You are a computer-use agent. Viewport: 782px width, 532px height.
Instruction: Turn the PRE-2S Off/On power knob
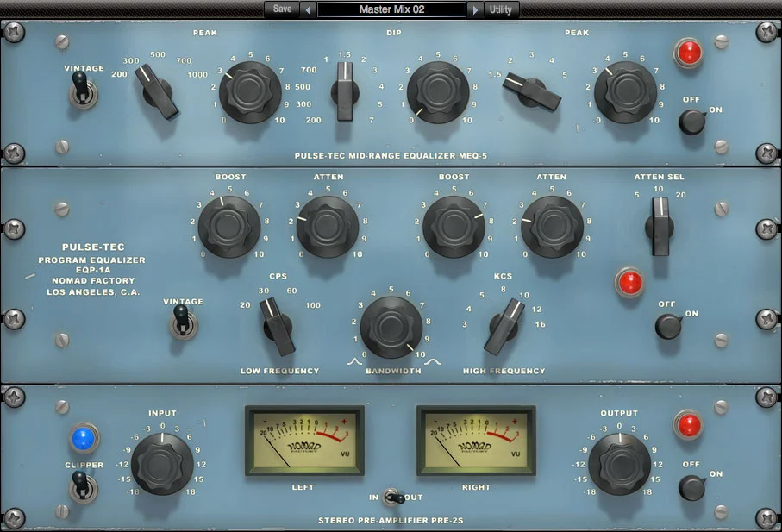click(692, 487)
